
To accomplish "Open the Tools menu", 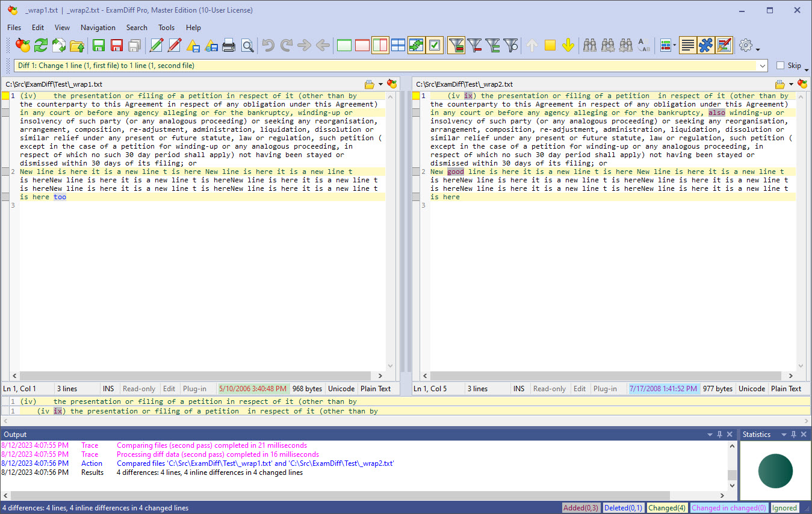I will 166,28.
